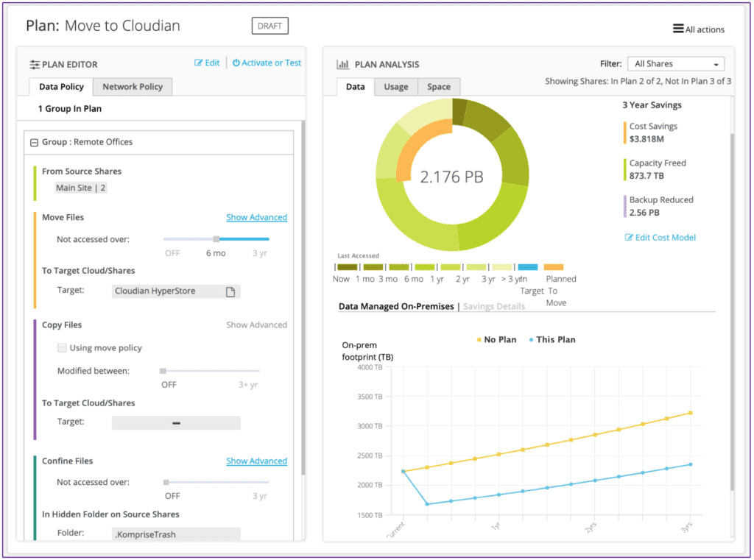Screen dimensions: 754x560
Task: Click Show Advanced for Confine Files
Action: [257, 461]
